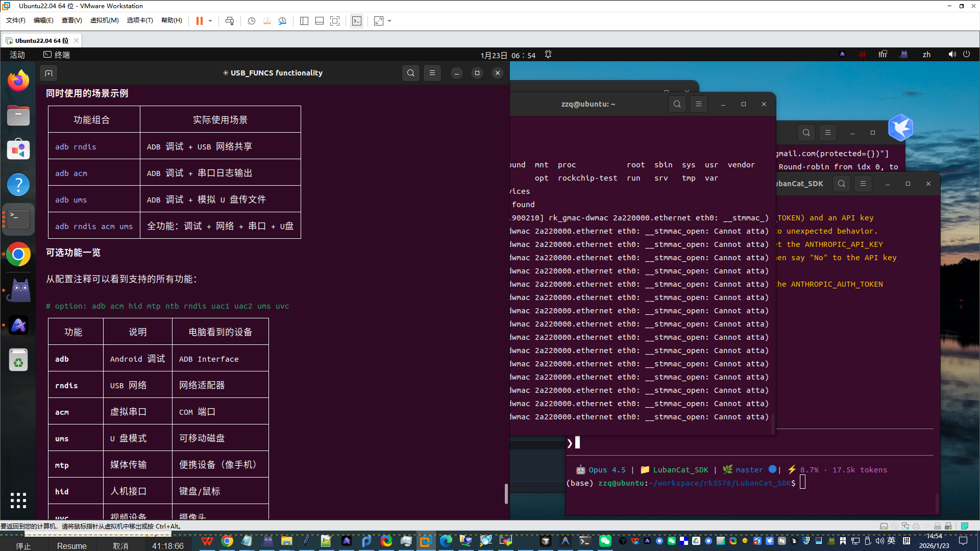Screen dimensions: 980x551
Task: Open 活动 activities overview
Action: (17, 55)
